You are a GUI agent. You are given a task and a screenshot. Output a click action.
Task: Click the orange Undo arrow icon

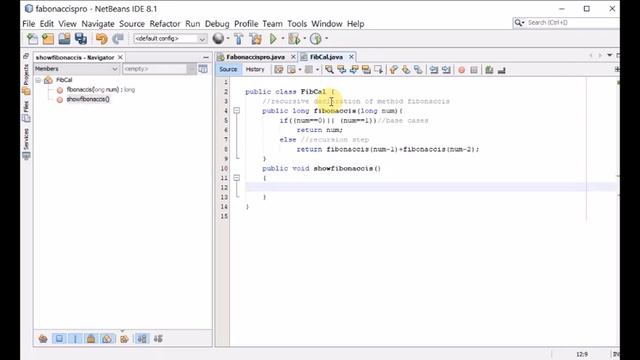click(x=101, y=39)
